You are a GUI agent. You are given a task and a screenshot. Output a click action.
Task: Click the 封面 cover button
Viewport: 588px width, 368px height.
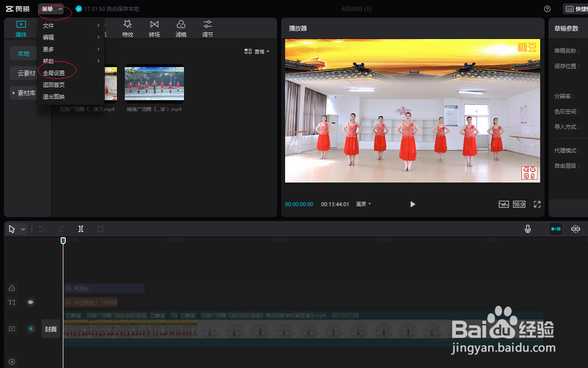pyautogui.click(x=51, y=329)
